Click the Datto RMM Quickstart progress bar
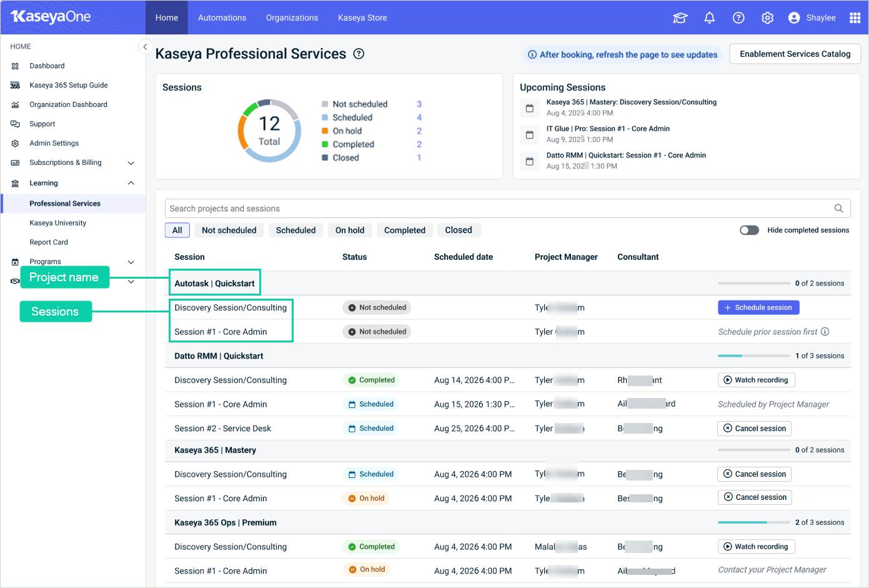This screenshot has height=588, width=869. coord(754,356)
